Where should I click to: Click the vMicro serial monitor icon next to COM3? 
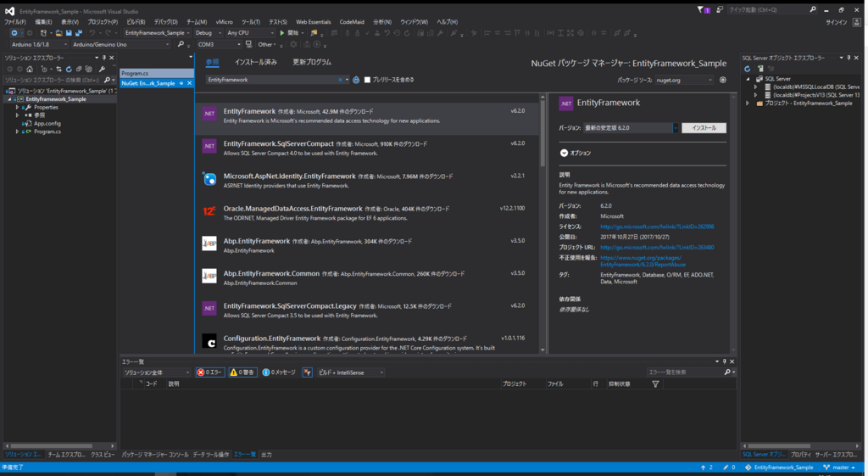pyautogui.click(x=248, y=44)
